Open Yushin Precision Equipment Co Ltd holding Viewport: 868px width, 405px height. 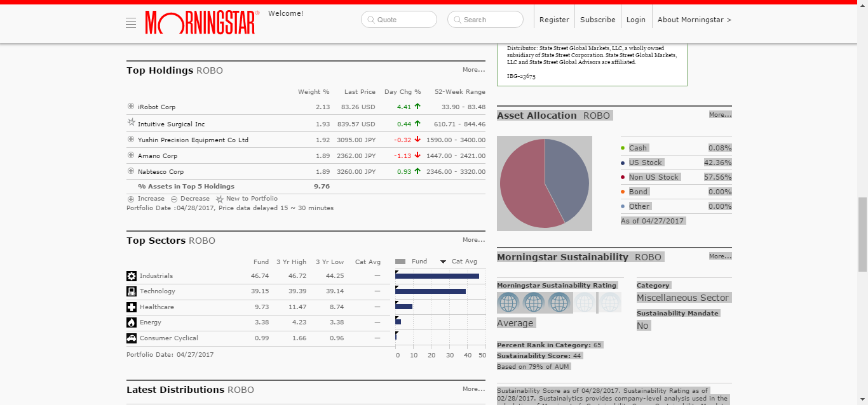pos(193,140)
